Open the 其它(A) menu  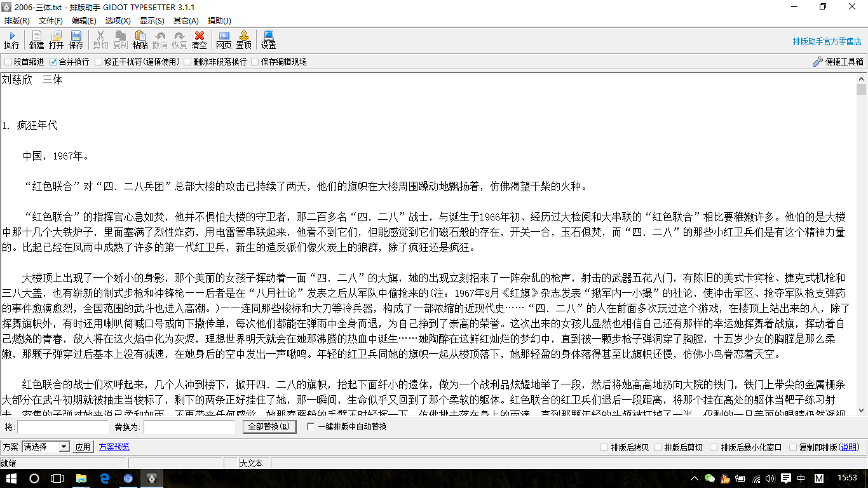tap(186, 21)
